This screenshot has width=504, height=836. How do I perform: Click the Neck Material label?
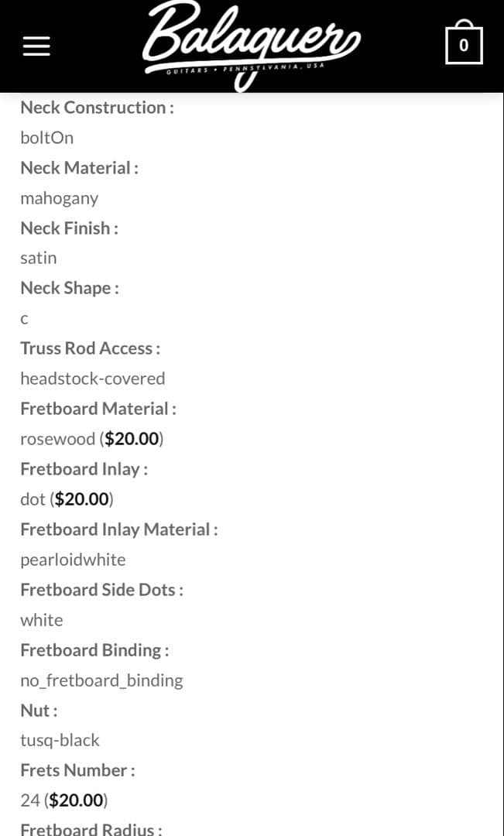click(x=79, y=168)
